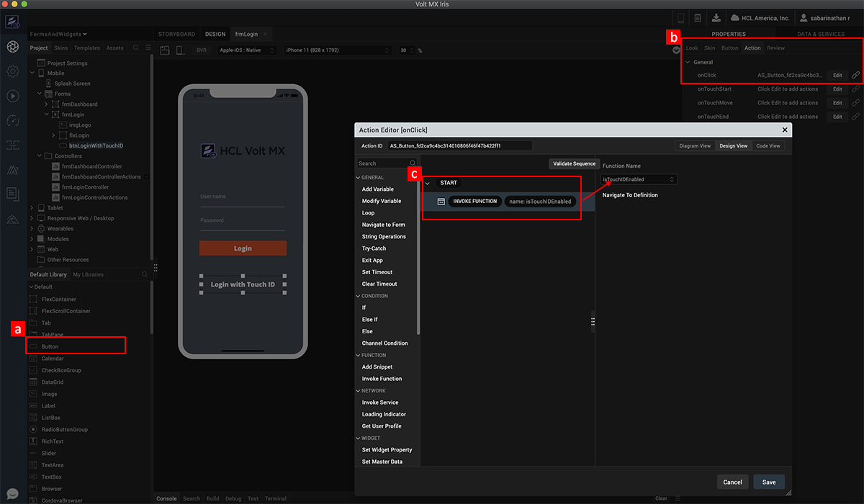Click the link icon beside onClick Edit

[x=855, y=75]
